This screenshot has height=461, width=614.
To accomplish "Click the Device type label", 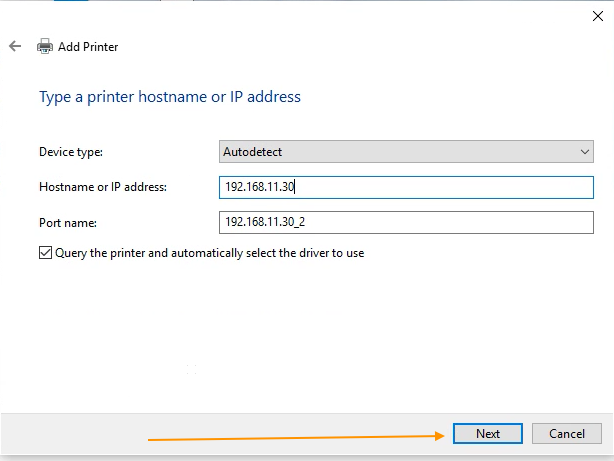I will click(x=71, y=152).
